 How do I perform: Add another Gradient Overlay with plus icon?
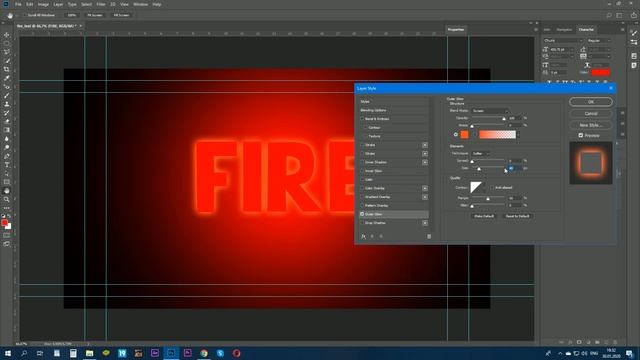coord(425,197)
